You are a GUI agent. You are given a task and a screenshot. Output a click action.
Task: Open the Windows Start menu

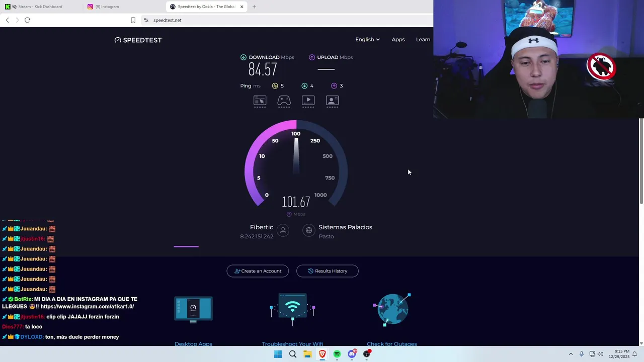pyautogui.click(x=278, y=354)
